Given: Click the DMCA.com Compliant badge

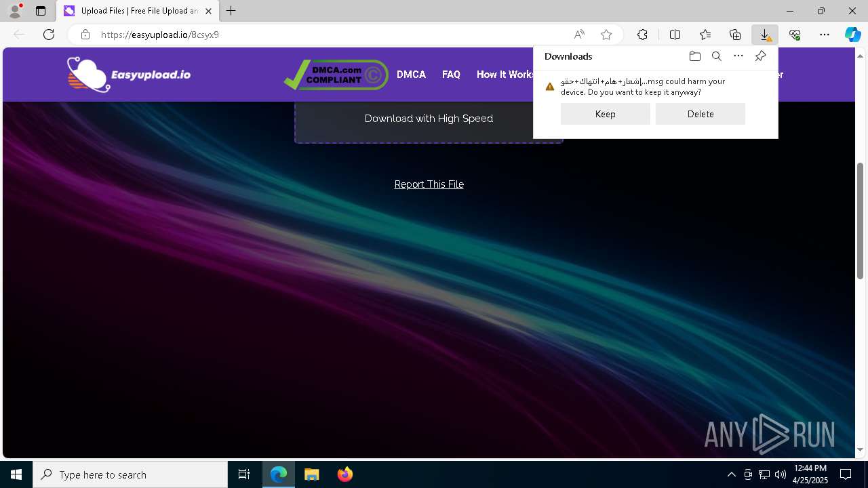Looking at the screenshot, I should coord(336,75).
